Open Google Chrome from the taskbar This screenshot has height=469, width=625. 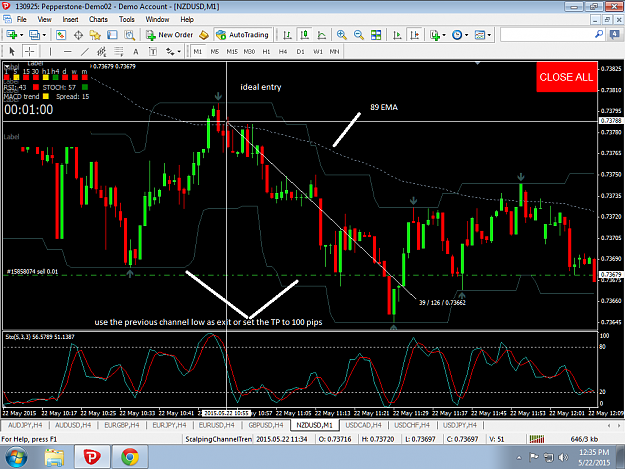pyautogui.click(x=130, y=457)
